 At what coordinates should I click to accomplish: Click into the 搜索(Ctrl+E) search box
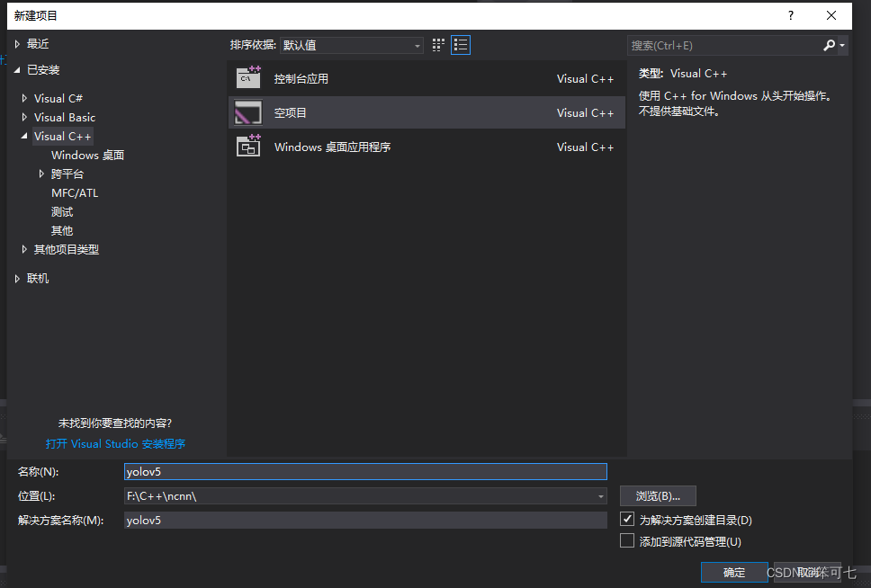click(725, 46)
